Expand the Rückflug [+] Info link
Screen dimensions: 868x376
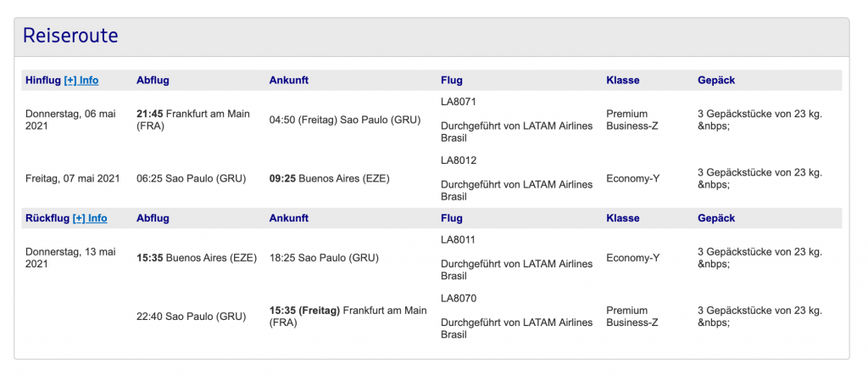click(x=90, y=218)
